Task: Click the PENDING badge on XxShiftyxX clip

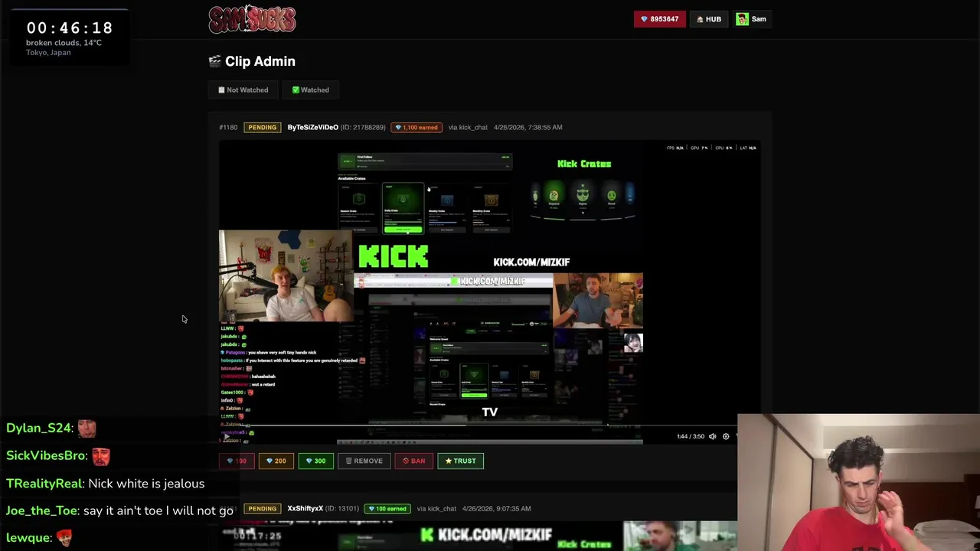Action: point(262,508)
